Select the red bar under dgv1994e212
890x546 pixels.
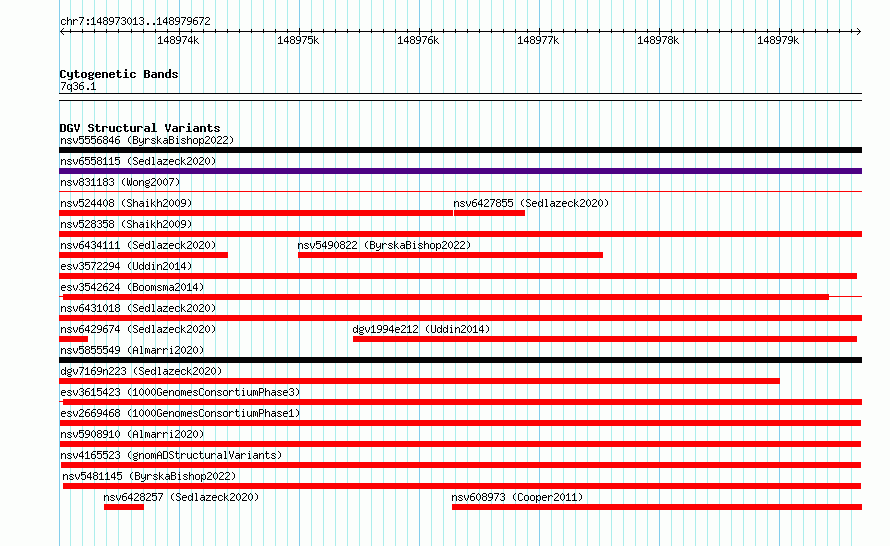click(605, 339)
